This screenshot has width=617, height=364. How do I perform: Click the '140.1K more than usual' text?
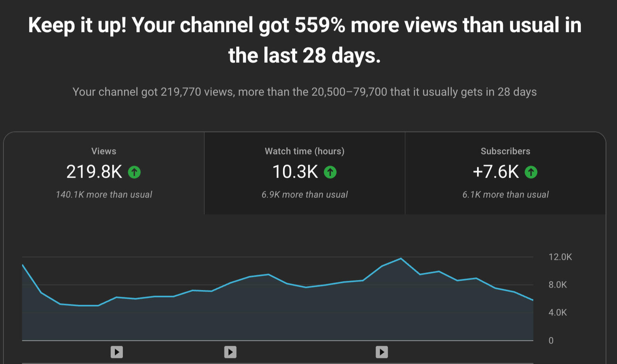[104, 195]
